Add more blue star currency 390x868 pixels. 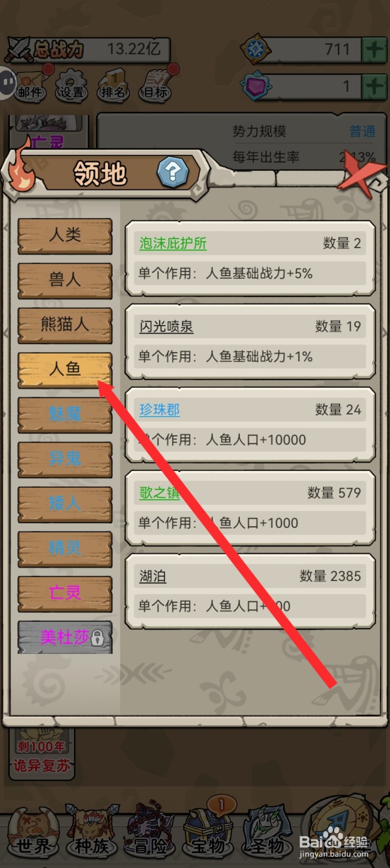374,50
